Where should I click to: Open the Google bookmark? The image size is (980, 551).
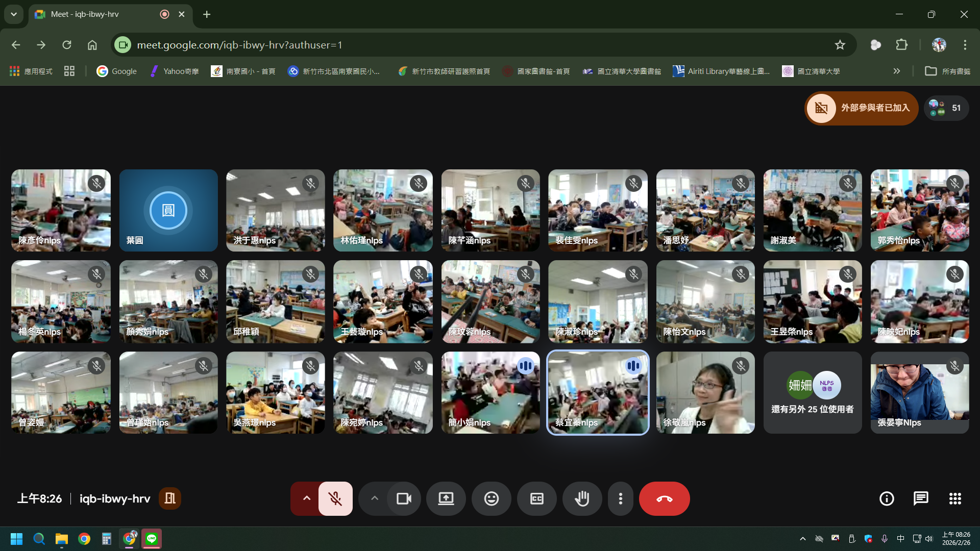[x=117, y=71]
